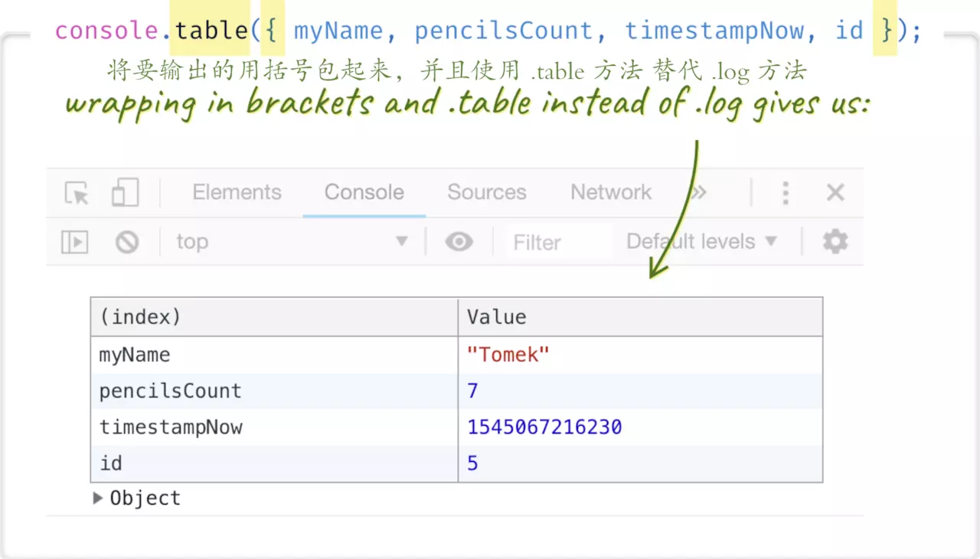Show the console sidebar panel icon

pos(75,242)
